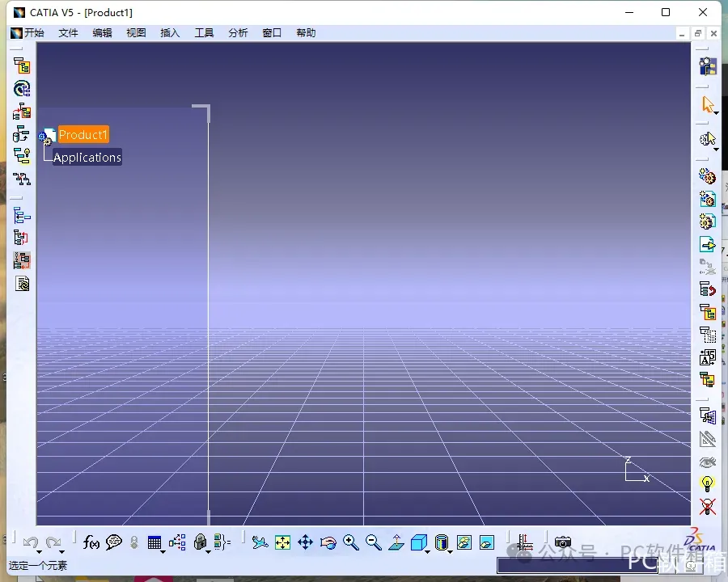Click the tree with blue panel icon
Image resolution: width=728 pixels, height=582 pixels.
pos(707,415)
